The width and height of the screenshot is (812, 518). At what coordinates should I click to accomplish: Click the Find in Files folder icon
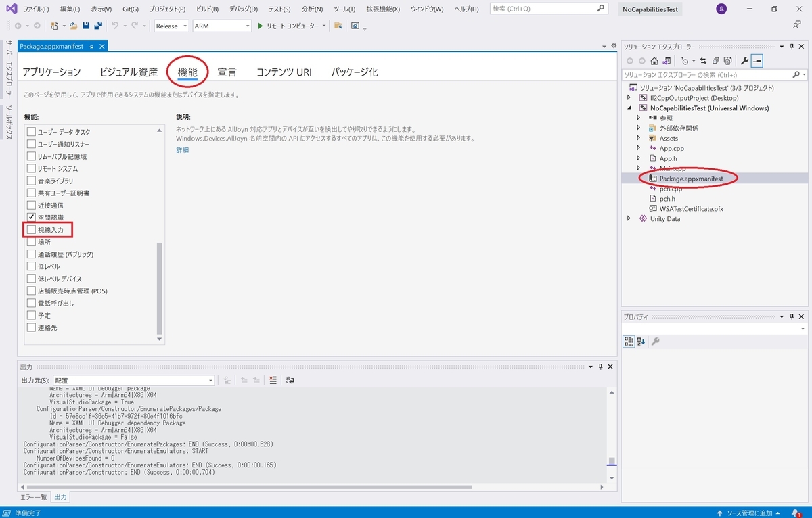click(x=338, y=26)
